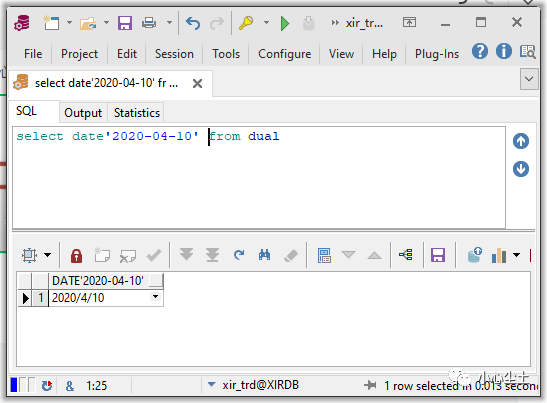The height and width of the screenshot is (403, 547).
Task: Fetch next page of results
Action: point(186,254)
